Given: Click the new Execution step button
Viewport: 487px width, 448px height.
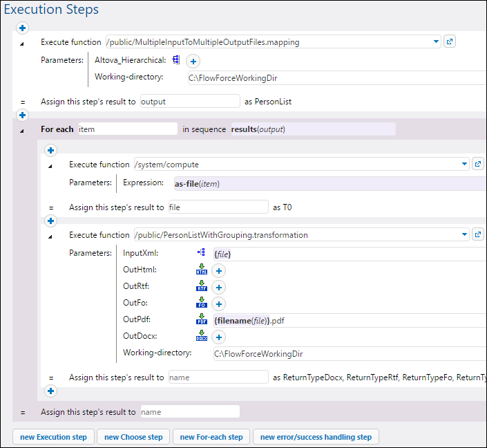Looking at the screenshot, I should [x=53, y=437].
